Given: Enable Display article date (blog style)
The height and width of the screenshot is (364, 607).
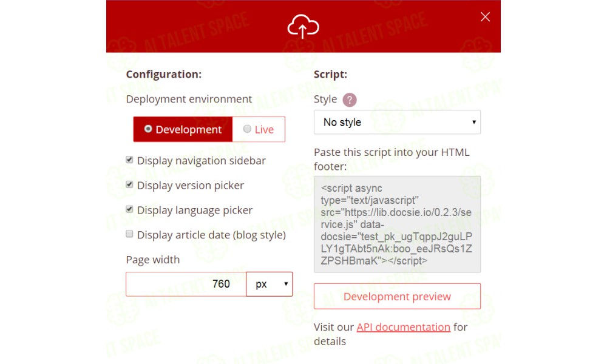Looking at the screenshot, I should [x=129, y=234].
